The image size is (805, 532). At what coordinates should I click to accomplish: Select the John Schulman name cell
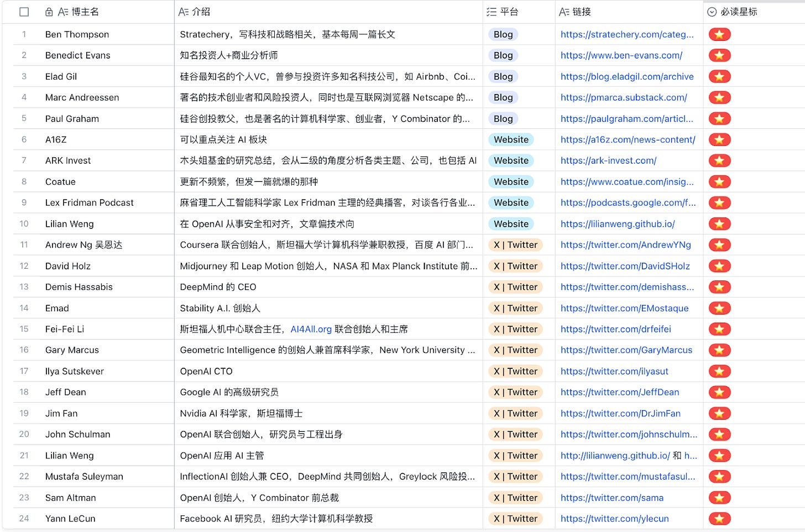coord(106,434)
